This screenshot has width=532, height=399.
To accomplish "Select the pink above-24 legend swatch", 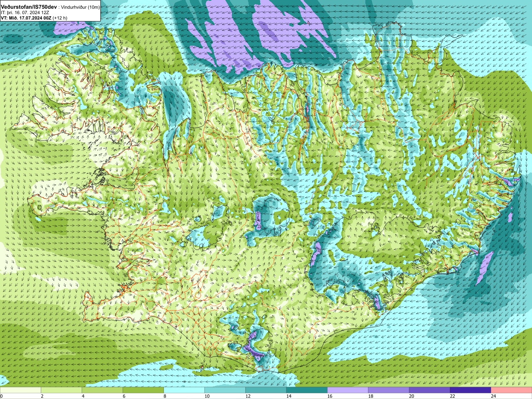I will (512, 390).
